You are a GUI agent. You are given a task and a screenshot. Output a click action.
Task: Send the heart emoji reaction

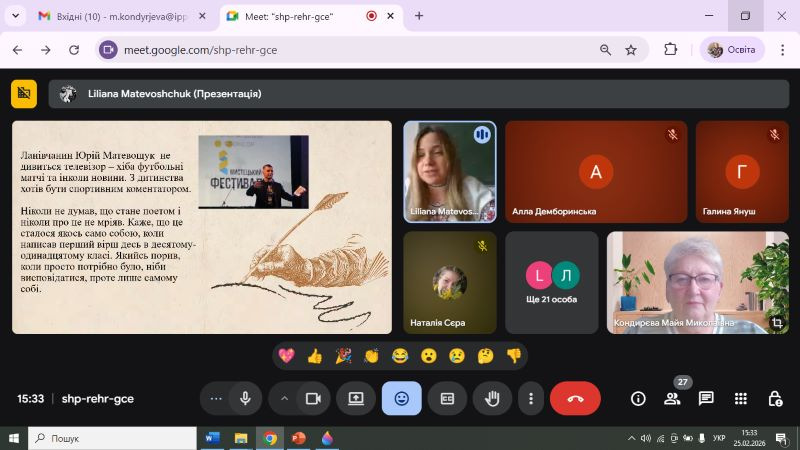tap(286, 356)
